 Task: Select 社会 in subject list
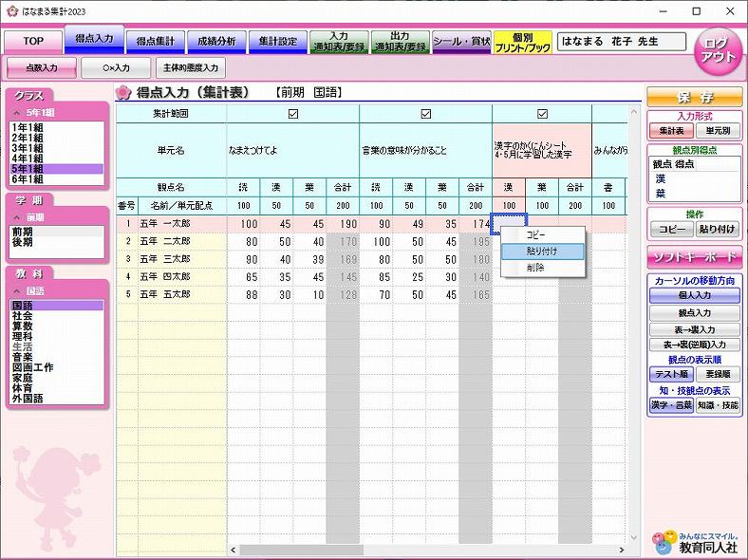coord(56,316)
